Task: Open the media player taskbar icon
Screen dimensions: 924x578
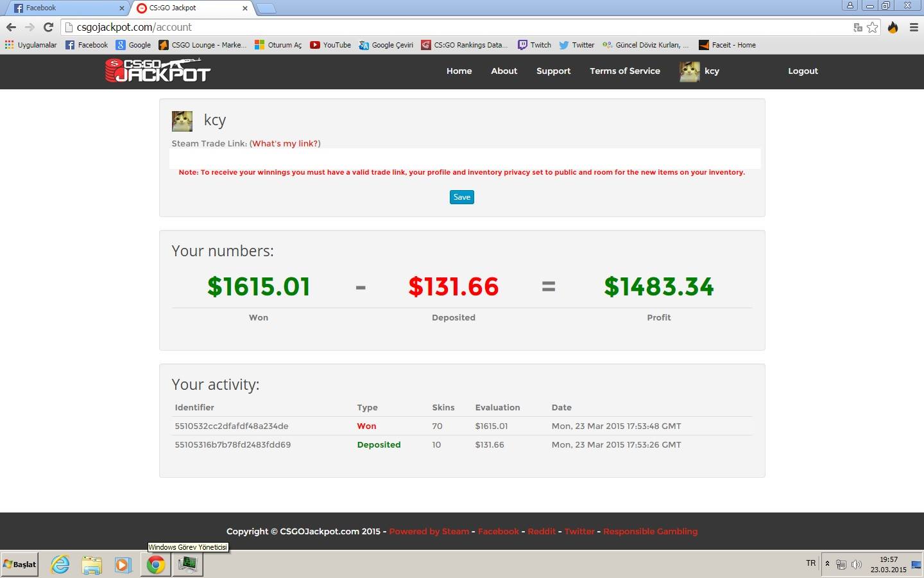Action: point(123,565)
